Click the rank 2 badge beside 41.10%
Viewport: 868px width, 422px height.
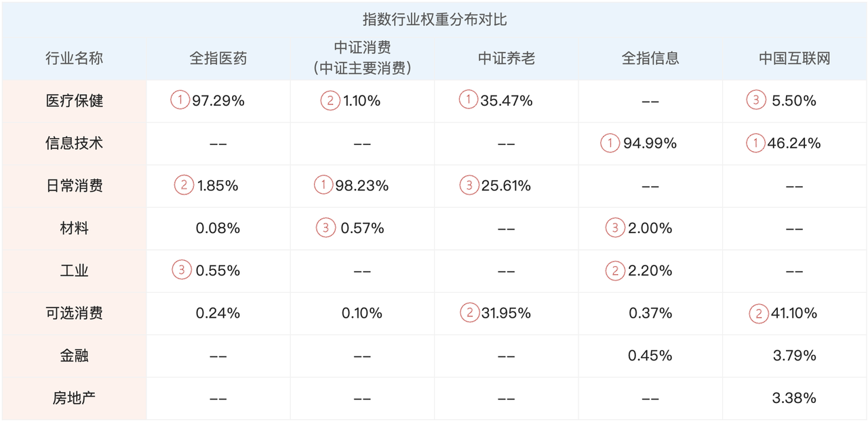pyautogui.click(x=759, y=314)
